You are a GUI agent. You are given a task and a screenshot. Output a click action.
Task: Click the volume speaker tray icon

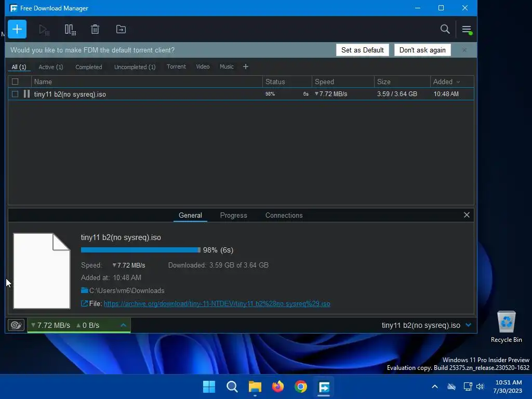[x=480, y=387]
